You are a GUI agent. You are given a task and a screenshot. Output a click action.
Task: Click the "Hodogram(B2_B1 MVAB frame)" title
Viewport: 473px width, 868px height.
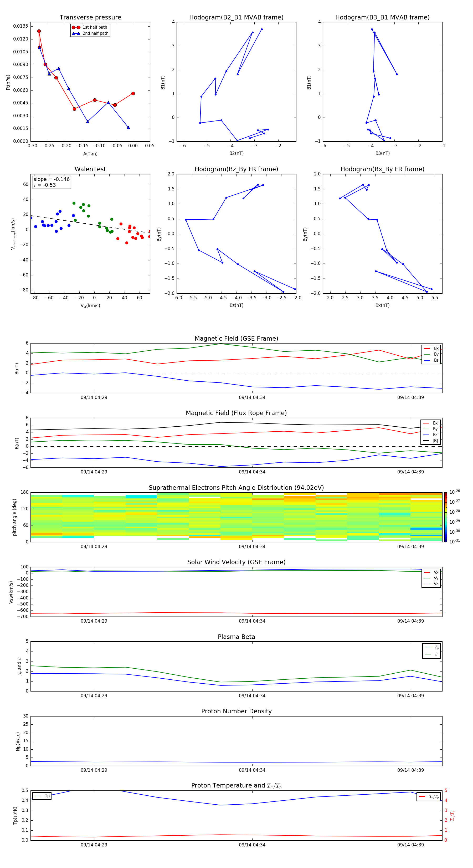[236, 18]
